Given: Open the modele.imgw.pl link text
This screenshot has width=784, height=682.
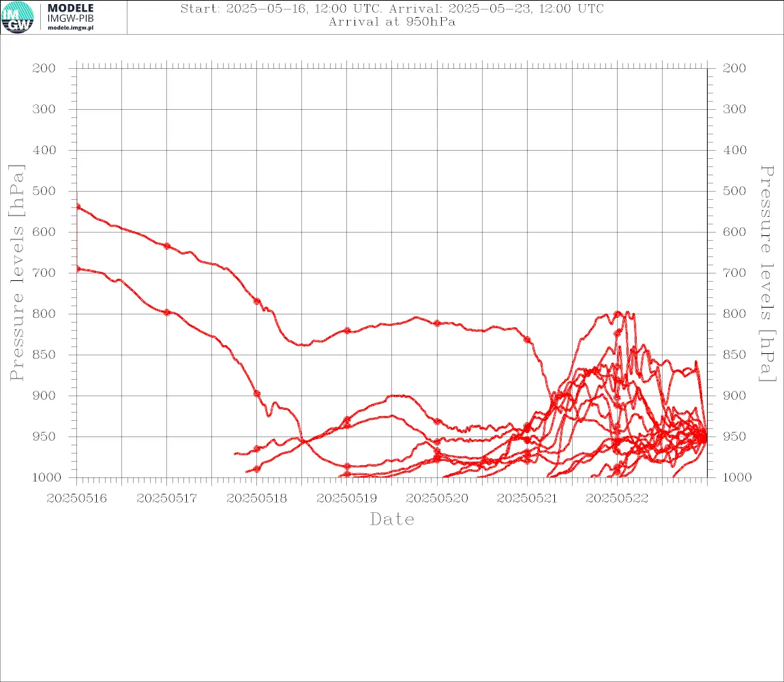Looking at the screenshot, I should (70, 28).
